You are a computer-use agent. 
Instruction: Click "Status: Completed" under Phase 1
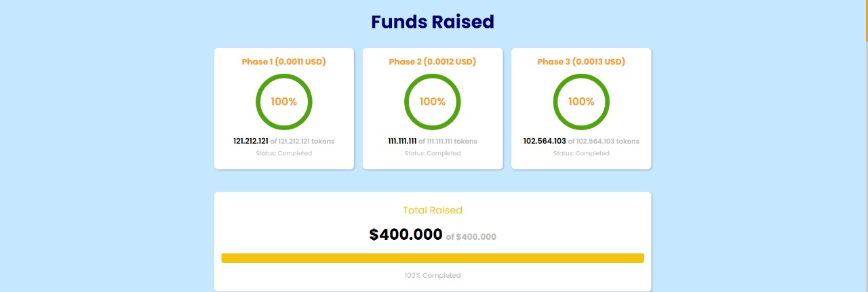tap(283, 153)
